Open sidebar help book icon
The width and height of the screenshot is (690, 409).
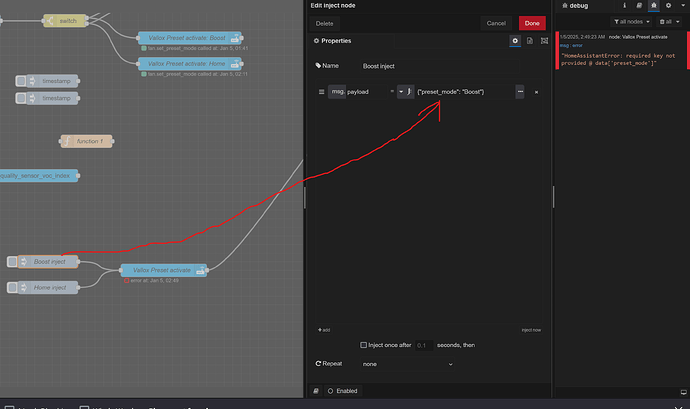(x=639, y=5)
